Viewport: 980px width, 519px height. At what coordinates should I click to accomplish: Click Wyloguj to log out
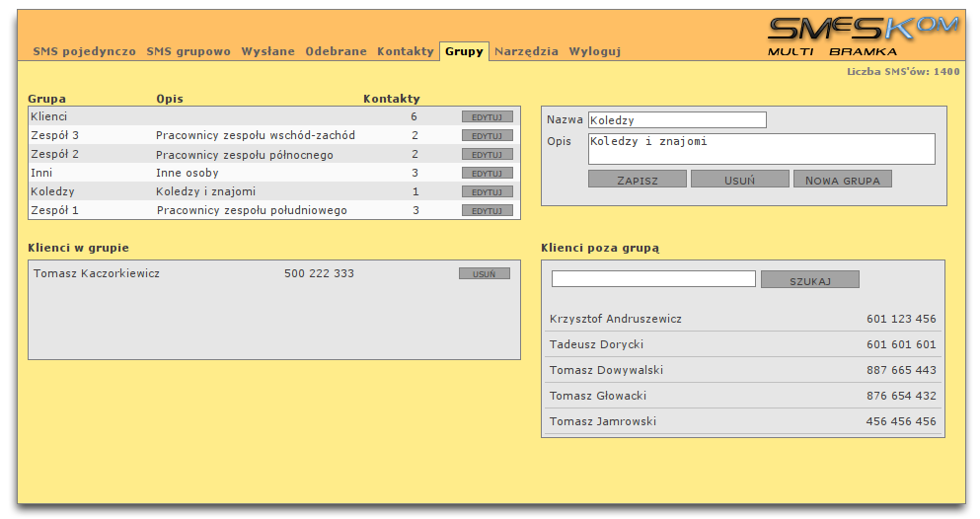click(x=594, y=51)
